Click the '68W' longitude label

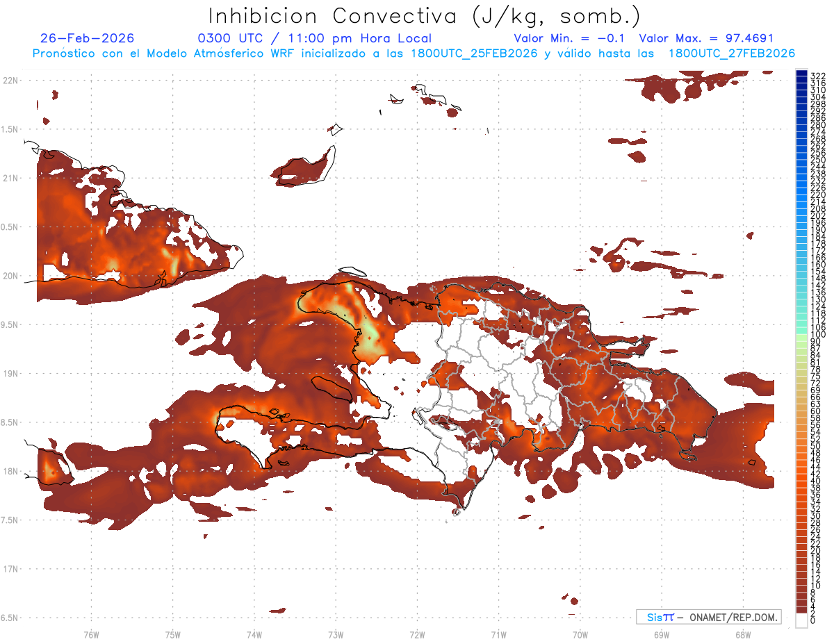tap(743, 634)
